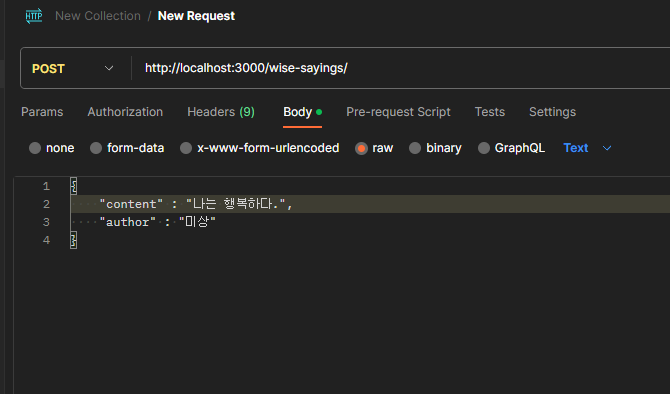This screenshot has width=670, height=394.
Task: Click the HTTP request icon
Action: 34,16
